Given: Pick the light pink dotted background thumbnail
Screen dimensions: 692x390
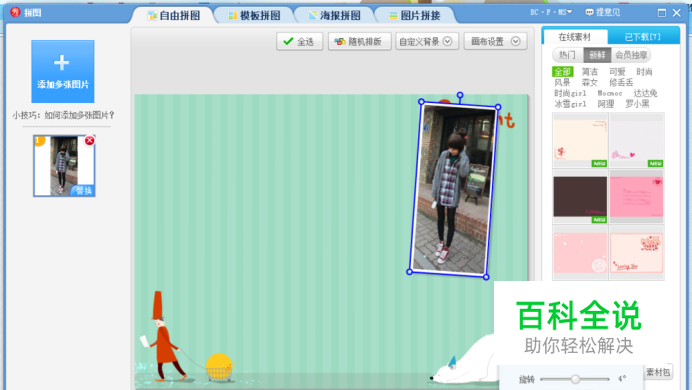Looking at the screenshot, I should (x=580, y=253).
